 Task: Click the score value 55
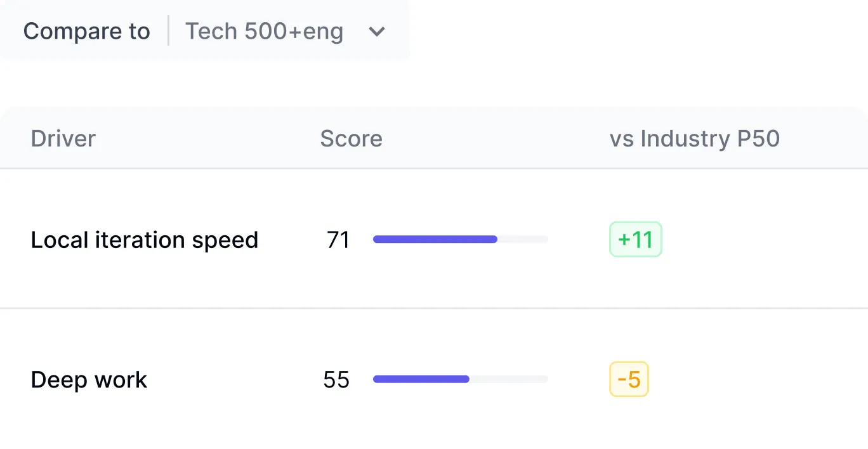336,380
